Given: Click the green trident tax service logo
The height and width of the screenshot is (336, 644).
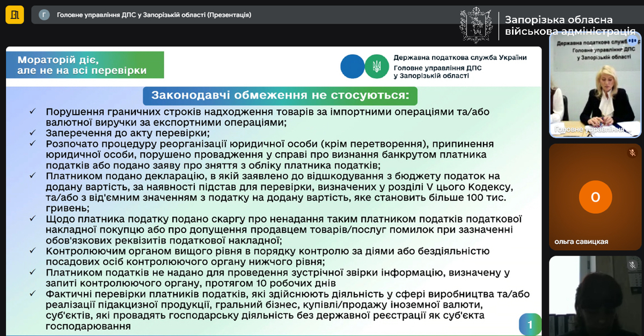Looking at the screenshot, I should tap(377, 66).
